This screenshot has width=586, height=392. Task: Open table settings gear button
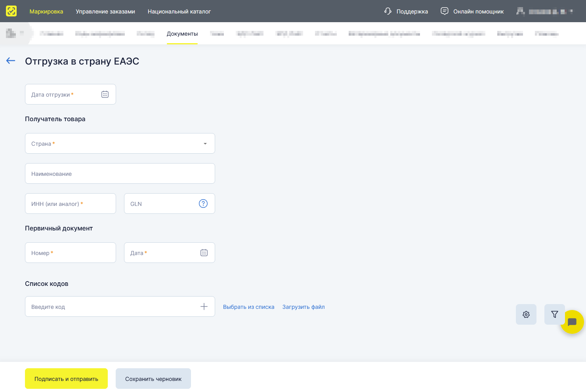526,314
